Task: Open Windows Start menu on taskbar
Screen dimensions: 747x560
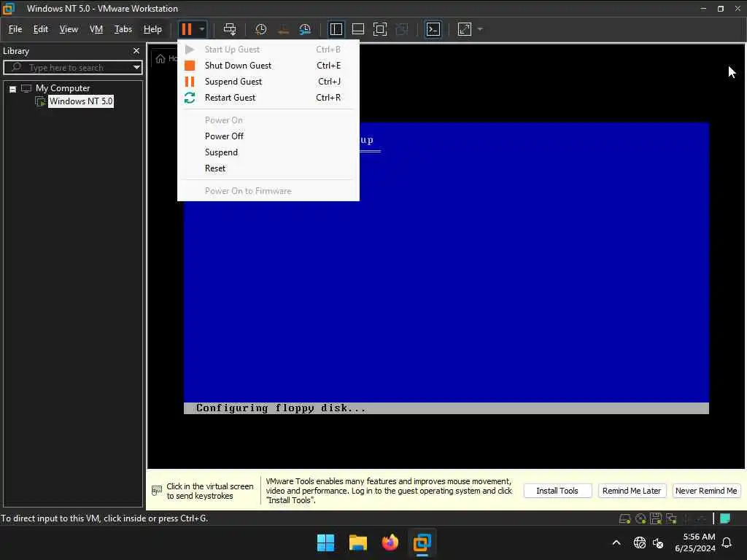Action: click(x=326, y=542)
